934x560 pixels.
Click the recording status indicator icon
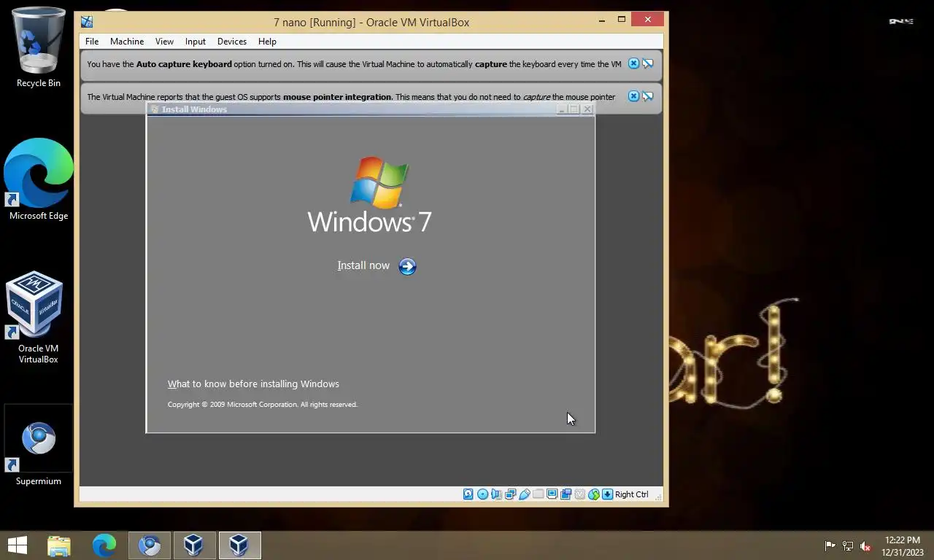(x=566, y=494)
